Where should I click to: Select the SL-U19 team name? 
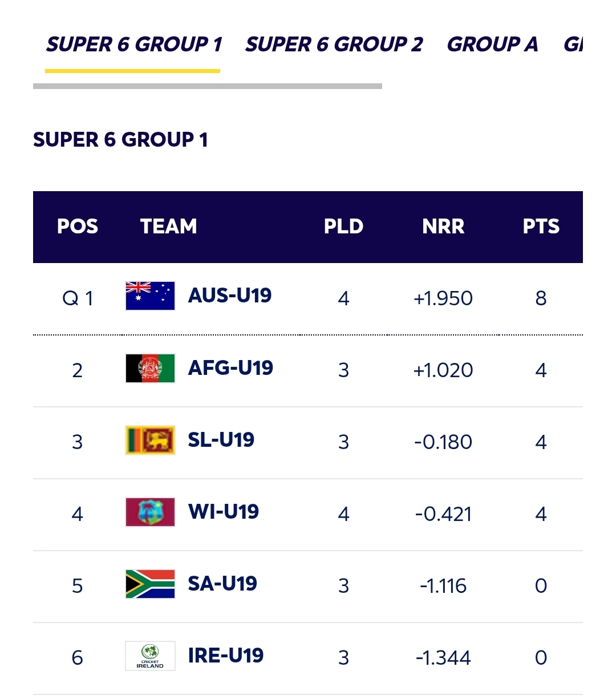221,440
